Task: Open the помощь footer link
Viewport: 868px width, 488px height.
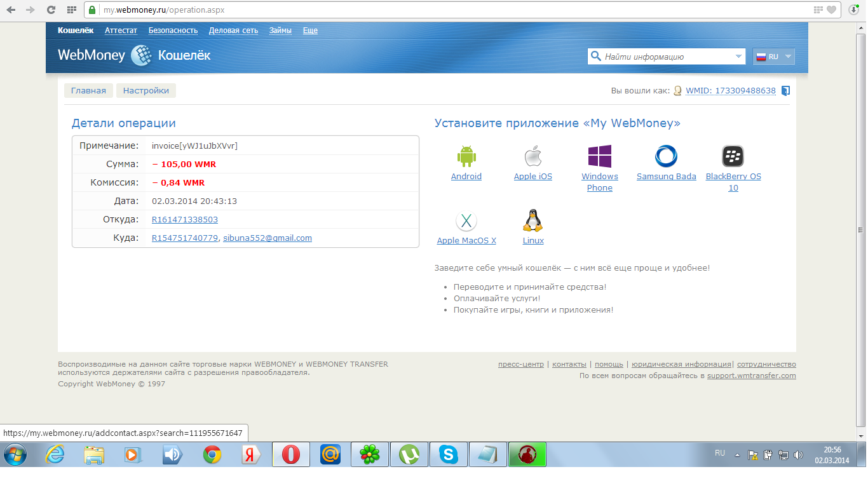Action: (x=609, y=365)
